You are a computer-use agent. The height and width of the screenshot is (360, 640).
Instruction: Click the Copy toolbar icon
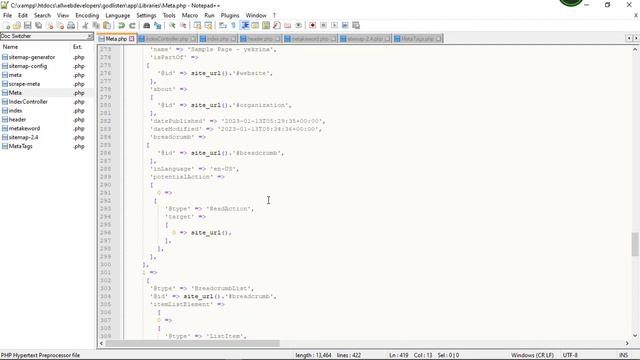coord(96,25)
